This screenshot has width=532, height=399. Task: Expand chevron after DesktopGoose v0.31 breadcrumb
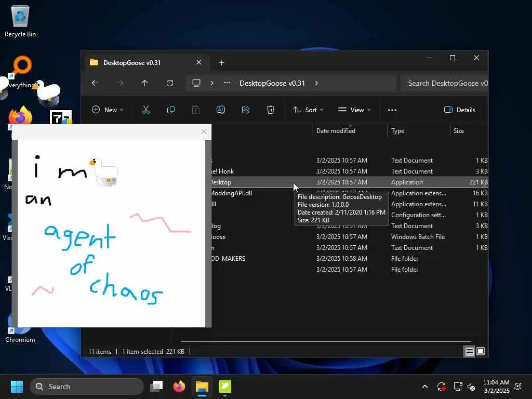tap(316, 83)
